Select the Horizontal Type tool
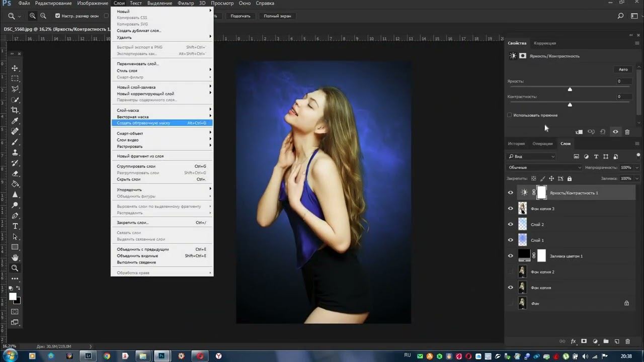Image resolution: width=644 pixels, height=362 pixels. click(15, 226)
